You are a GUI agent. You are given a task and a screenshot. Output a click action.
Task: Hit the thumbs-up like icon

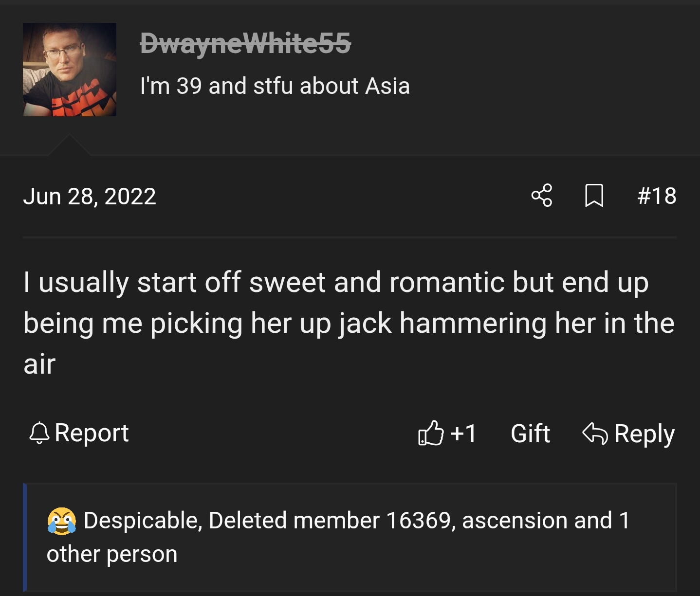[431, 433]
